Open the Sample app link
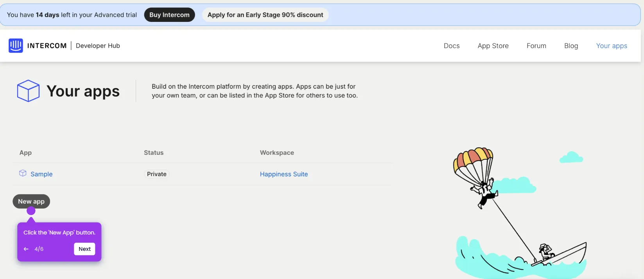The image size is (644, 279). click(x=41, y=174)
